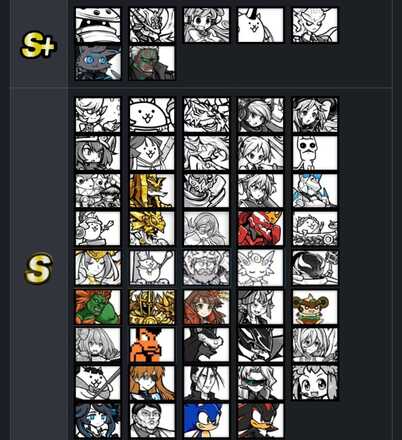
Task: Select the dark blue-haired girl in last row
Action: click(98, 421)
